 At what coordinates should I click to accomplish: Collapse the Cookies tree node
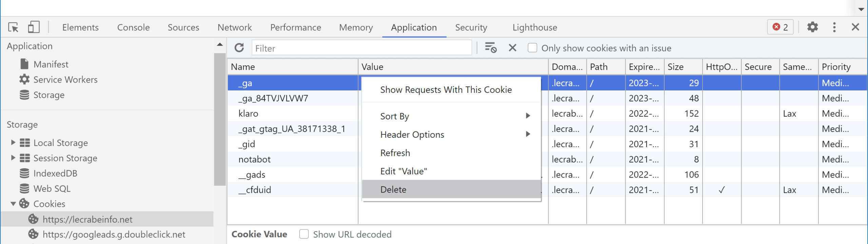pos(13,204)
